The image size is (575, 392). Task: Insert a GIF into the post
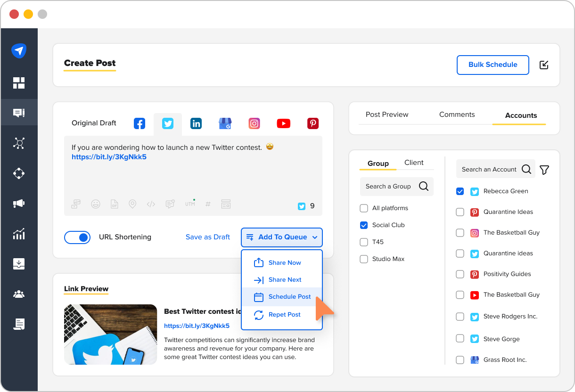[x=115, y=204]
